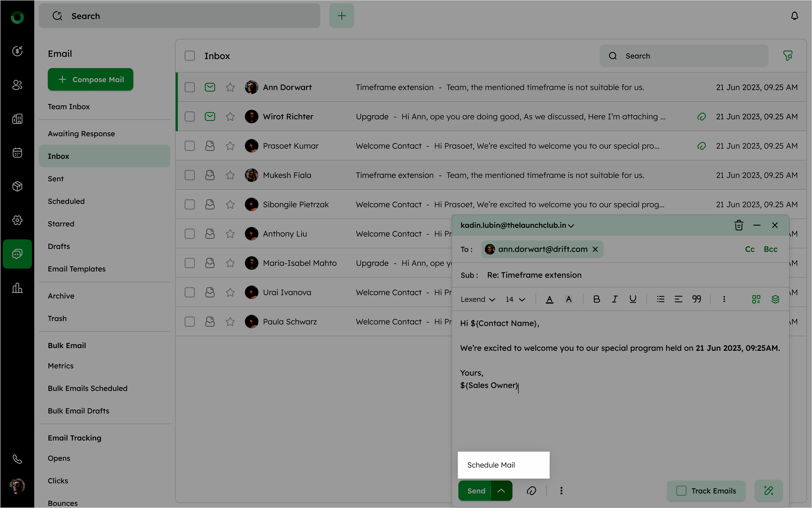Discard draft with the trash icon
Screen dimensions: 812x508
click(739, 225)
